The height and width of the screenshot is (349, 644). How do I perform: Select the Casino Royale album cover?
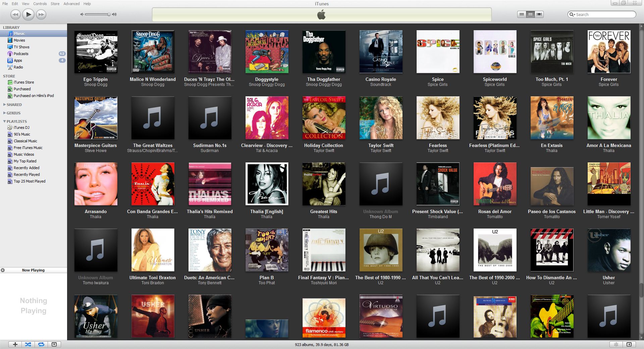click(x=381, y=52)
